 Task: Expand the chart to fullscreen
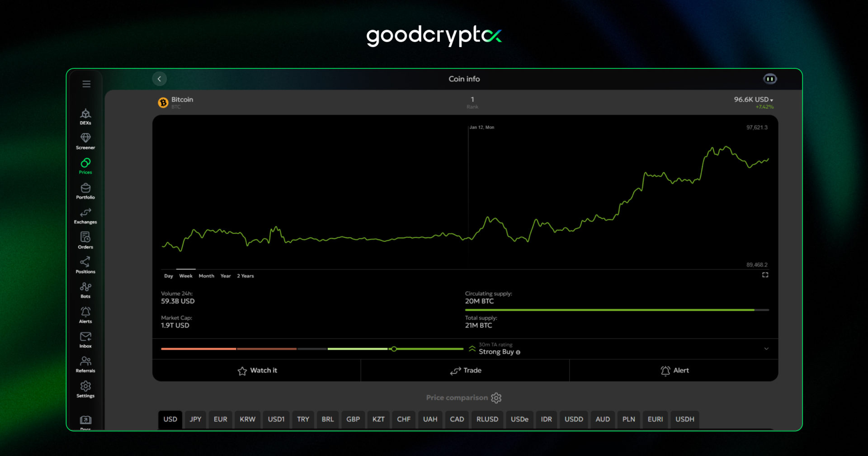(x=765, y=275)
